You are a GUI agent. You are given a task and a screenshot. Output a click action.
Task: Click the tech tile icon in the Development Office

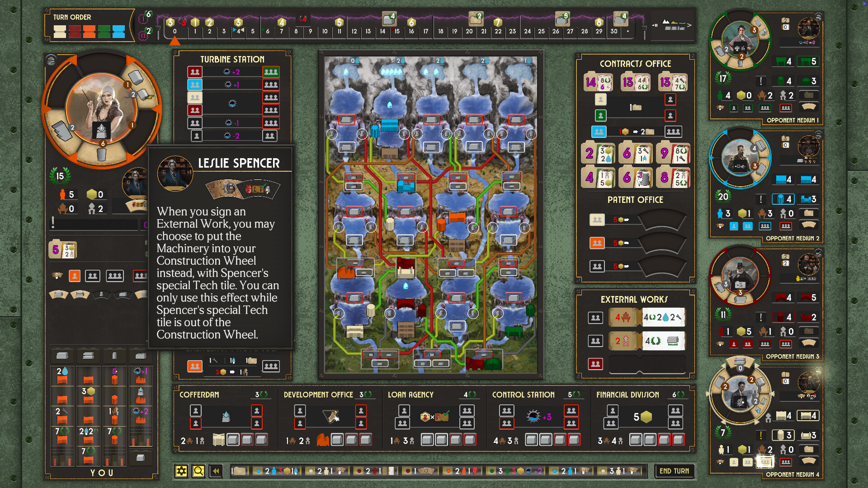click(330, 416)
